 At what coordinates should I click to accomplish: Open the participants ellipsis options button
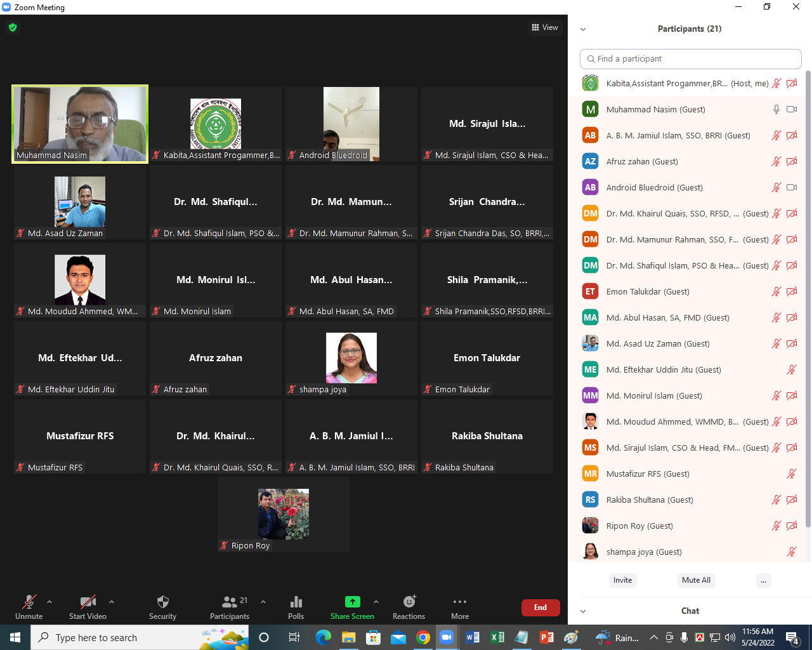(x=764, y=580)
